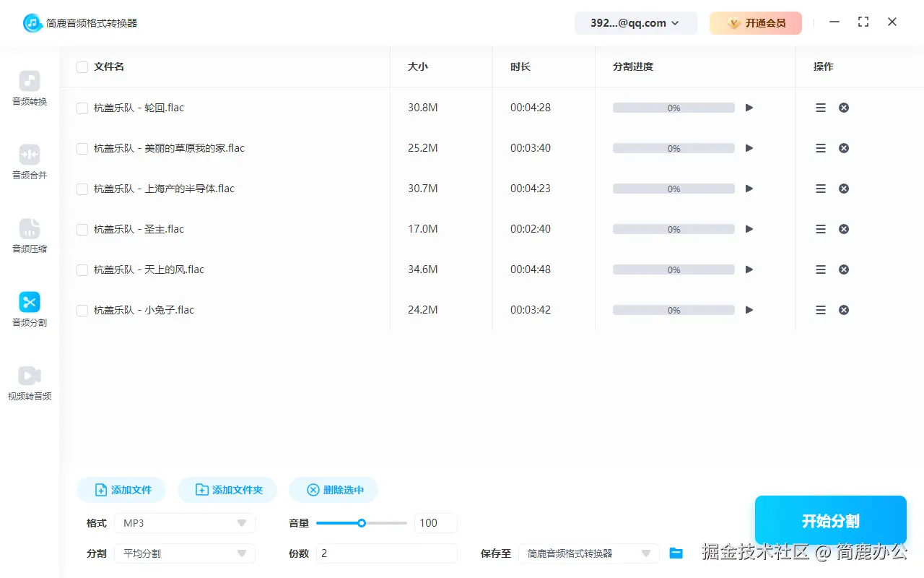The width and height of the screenshot is (924, 578).
Task: Click the 大小 column header
Action: (x=418, y=66)
